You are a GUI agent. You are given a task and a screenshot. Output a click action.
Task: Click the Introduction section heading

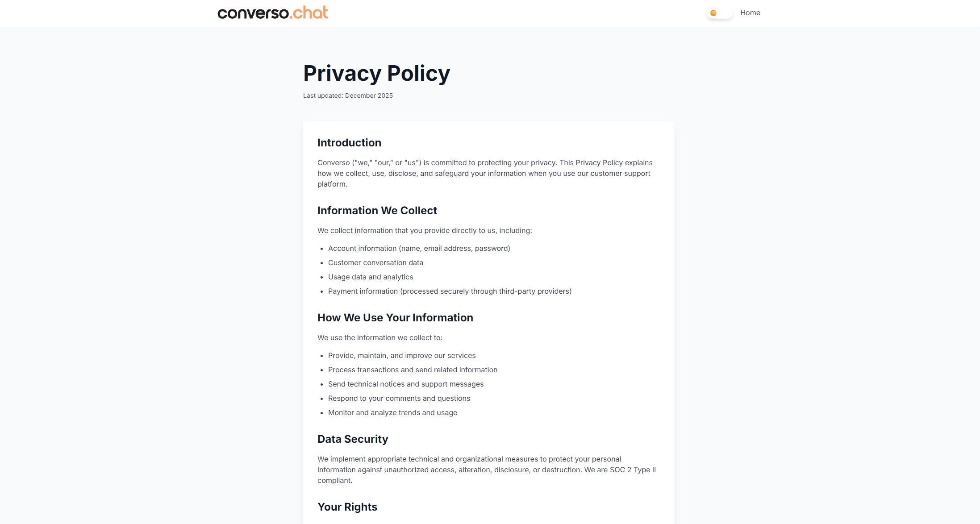pos(349,143)
